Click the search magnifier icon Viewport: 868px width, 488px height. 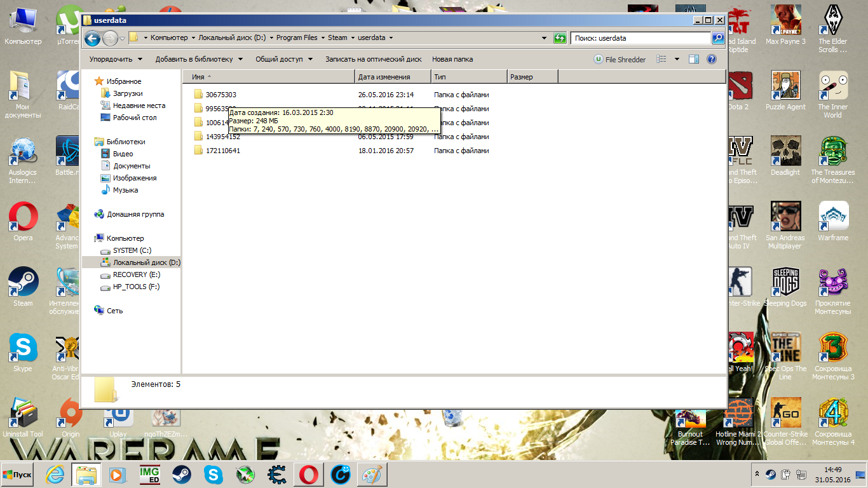tap(718, 38)
